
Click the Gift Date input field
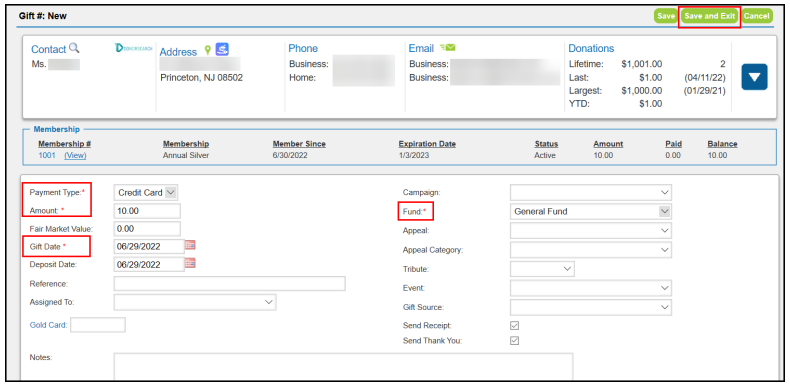(x=149, y=246)
